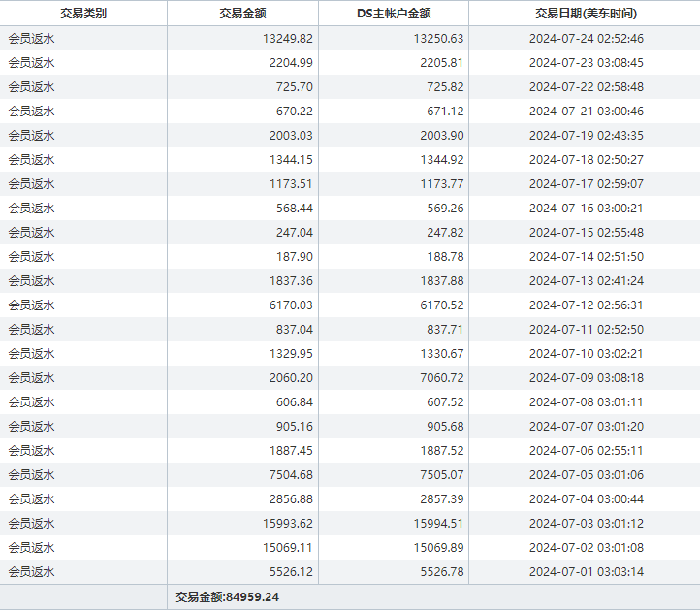Select transaction amount 187.90
Viewport: 700px width, 610px height.
[x=295, y=257]
